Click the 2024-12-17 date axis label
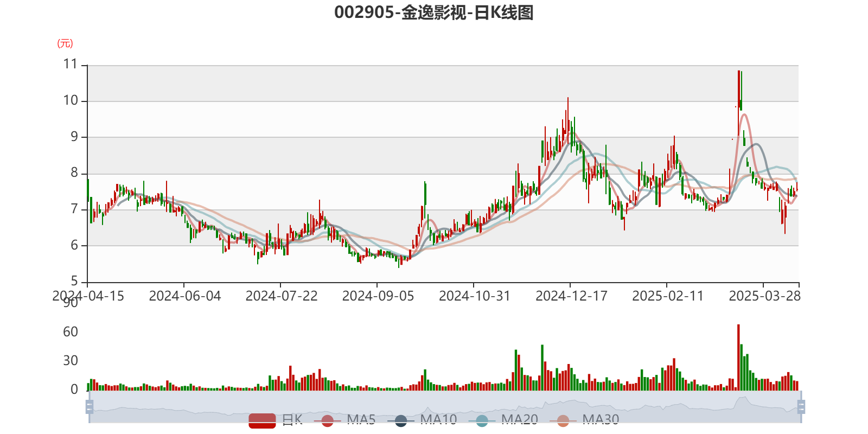868x434 pixels. point(571,296)
